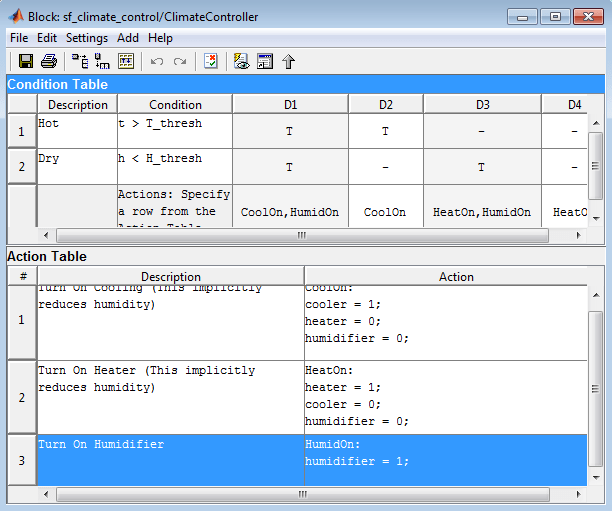Click 'Turn On Humidifier' description cell
The width and height of the screenshot is (612, 511).
coord(171,460)
